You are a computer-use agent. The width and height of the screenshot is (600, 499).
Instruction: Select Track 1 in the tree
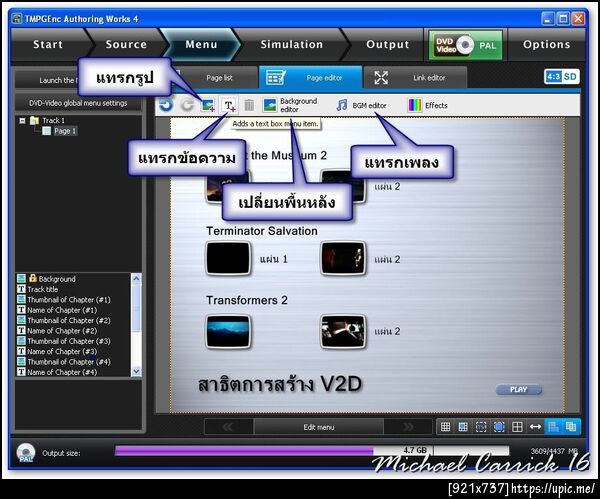(x=53, y=121)
